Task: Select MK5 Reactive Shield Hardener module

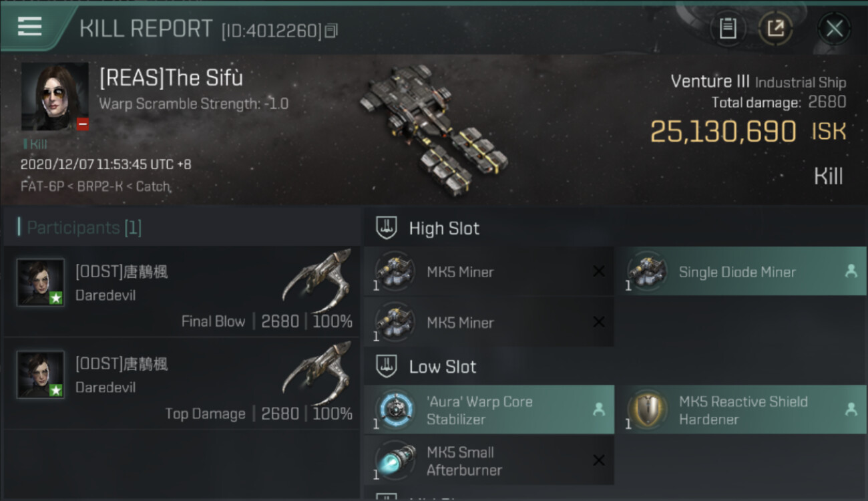Action: point(741,409)
